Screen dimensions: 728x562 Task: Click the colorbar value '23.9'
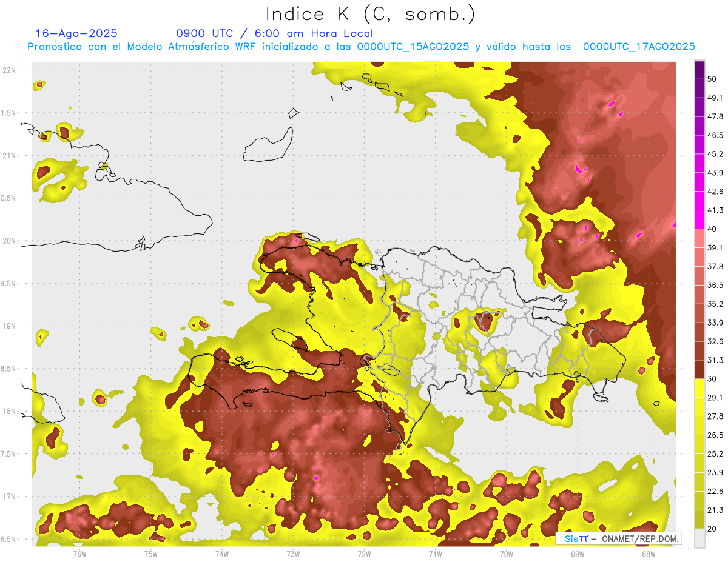pyautogui.click(x=715, y=473)
